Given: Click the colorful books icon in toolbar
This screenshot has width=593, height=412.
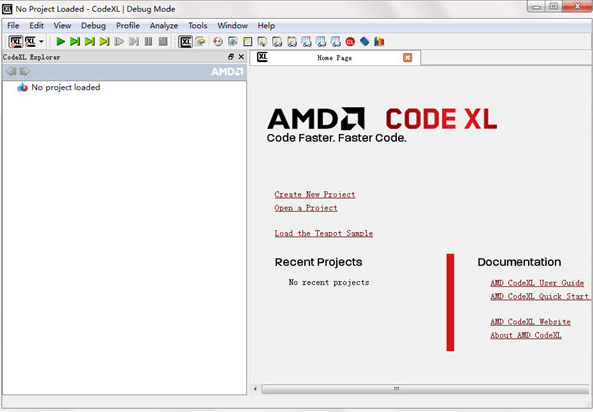Looking at the screenshot, I should 379,42.
